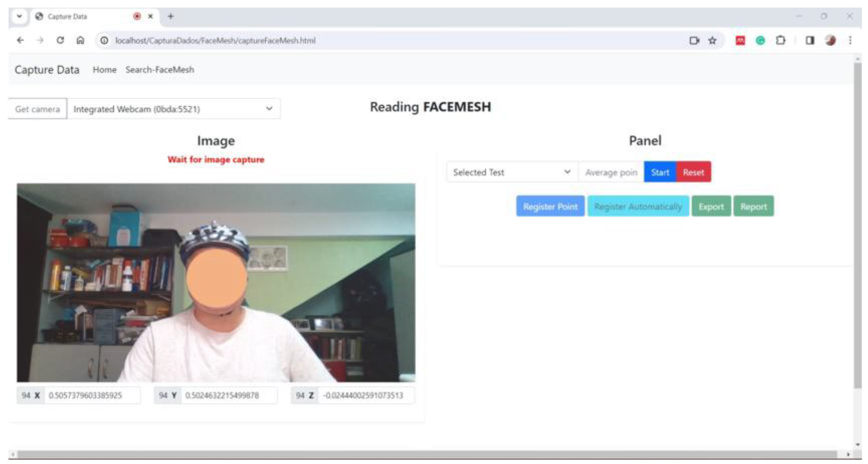
Task: Click the camera permission icon in address bar
Action: (x=694, y=40)
